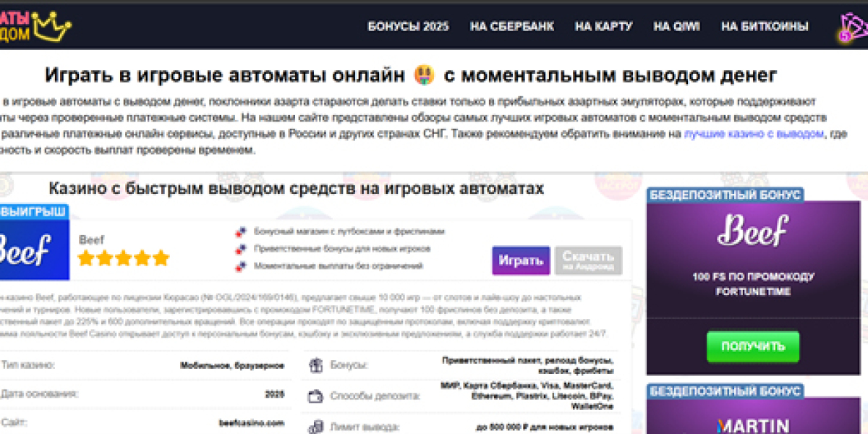The width and height of the screenshot is (868, 434).
Task: Open the На Сбербанк menu item
Action: click(x=512, y=27)
